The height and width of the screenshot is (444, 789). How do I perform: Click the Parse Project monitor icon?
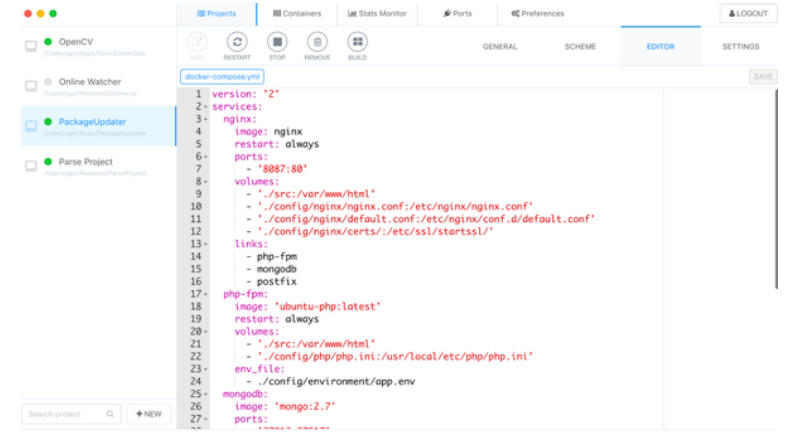31,166
